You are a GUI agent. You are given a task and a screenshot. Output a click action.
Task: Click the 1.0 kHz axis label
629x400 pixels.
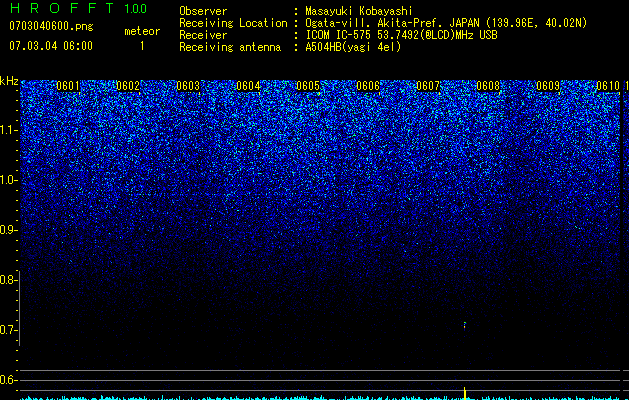[8, 180]
